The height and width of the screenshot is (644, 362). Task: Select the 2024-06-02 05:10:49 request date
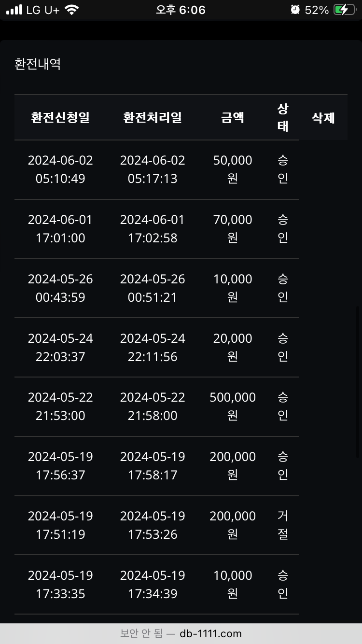point(60,169)
